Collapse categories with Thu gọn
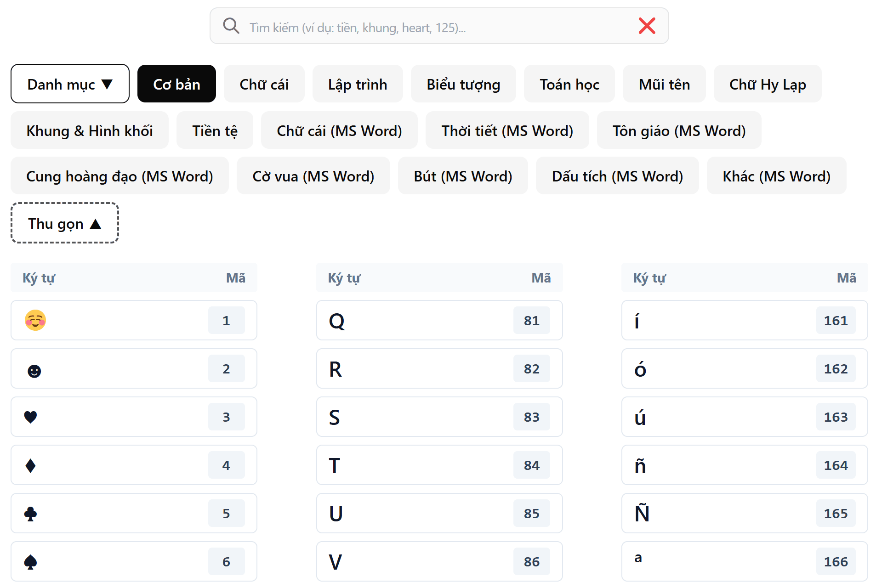This screenshot has width=882, height=588. [65, 223]
